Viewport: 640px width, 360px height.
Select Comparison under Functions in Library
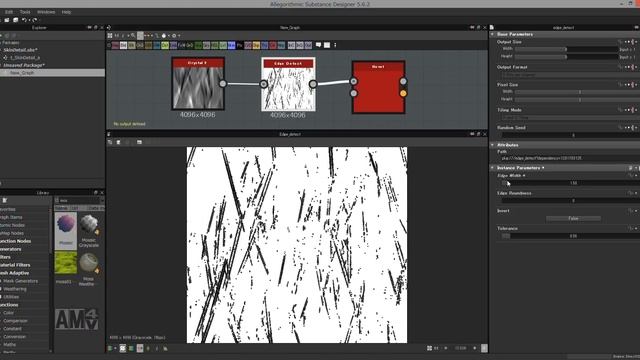(15, 321)
